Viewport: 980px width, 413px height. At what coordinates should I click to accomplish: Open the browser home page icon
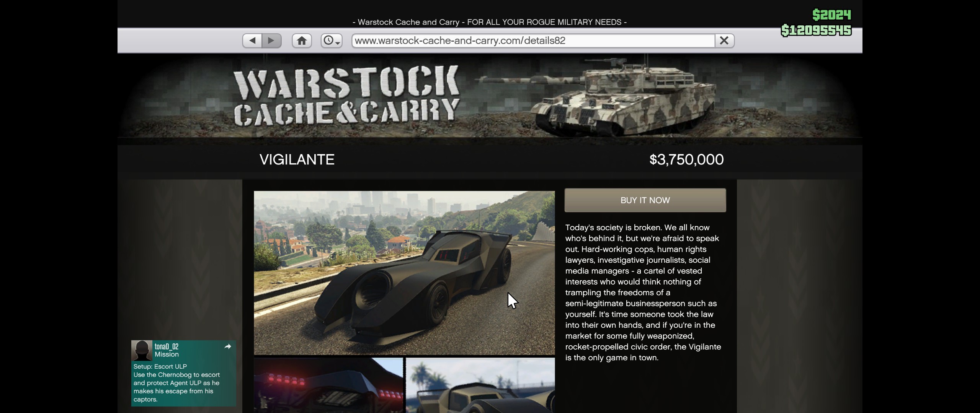[x=302, y=41]
